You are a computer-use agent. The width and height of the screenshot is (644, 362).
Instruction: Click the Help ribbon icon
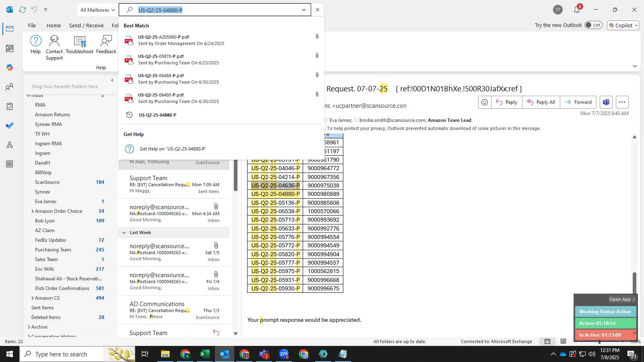[x=36, y=45]
